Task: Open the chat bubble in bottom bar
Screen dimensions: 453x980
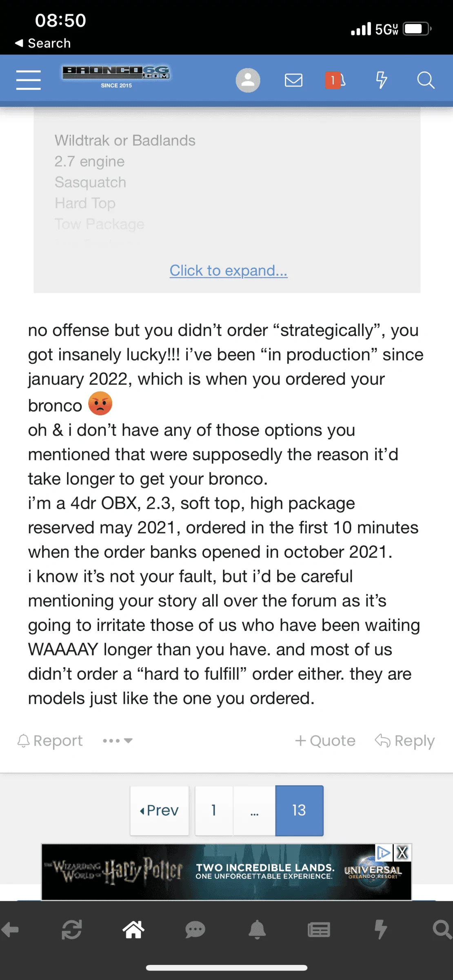Action: (x=195, y=930)
